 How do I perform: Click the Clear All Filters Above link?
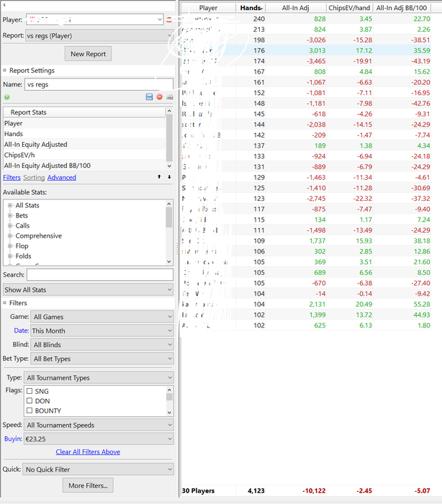(x=88, y=451)
